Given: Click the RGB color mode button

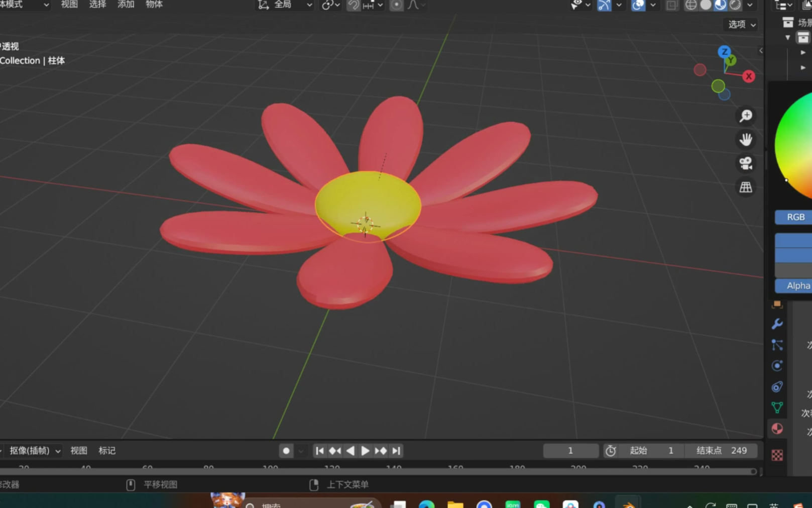Looking at the screenshot, I should click(x=795, y=217).
